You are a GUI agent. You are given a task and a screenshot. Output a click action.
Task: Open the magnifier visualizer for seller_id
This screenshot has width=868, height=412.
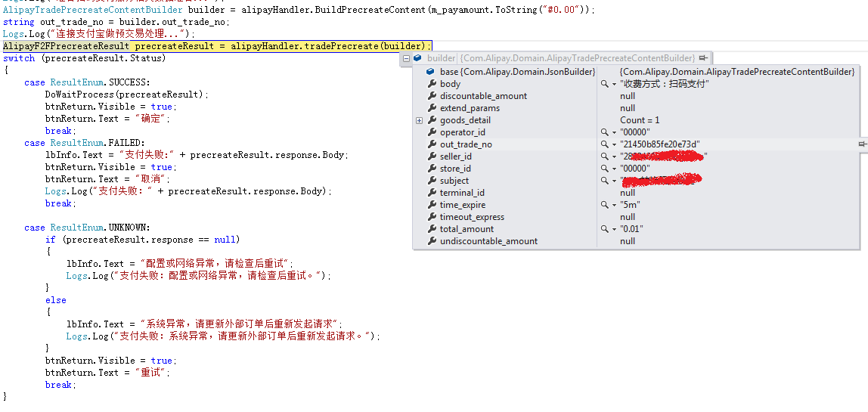click(605, 156)
